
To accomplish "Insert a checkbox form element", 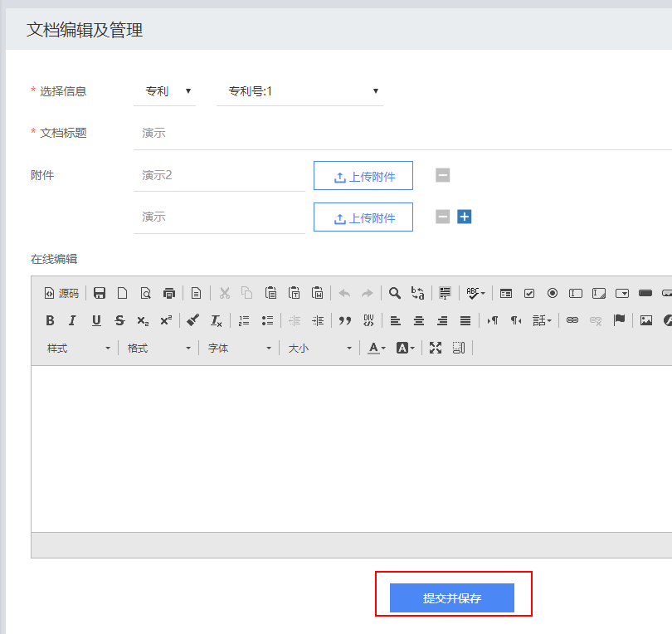I will point(529,293).
